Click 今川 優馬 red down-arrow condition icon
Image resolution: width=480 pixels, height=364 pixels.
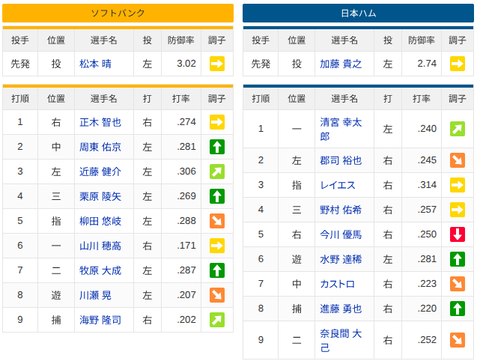pyautogui.click(x=457, y=234)
